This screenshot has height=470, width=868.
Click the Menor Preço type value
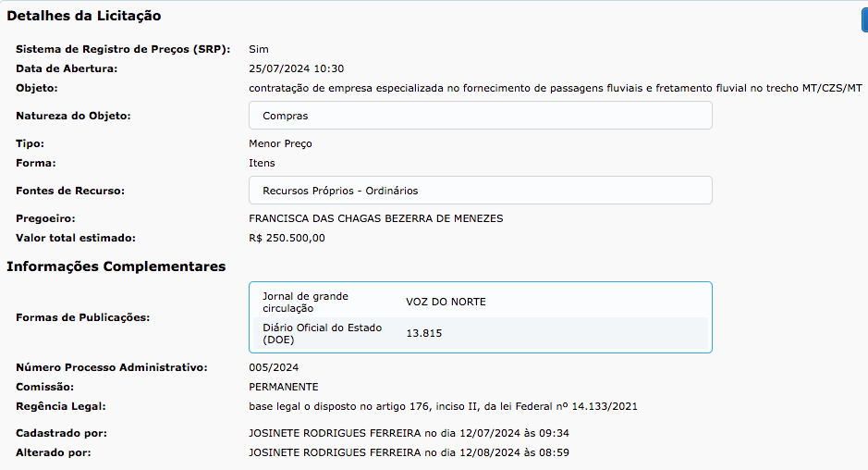280,144
